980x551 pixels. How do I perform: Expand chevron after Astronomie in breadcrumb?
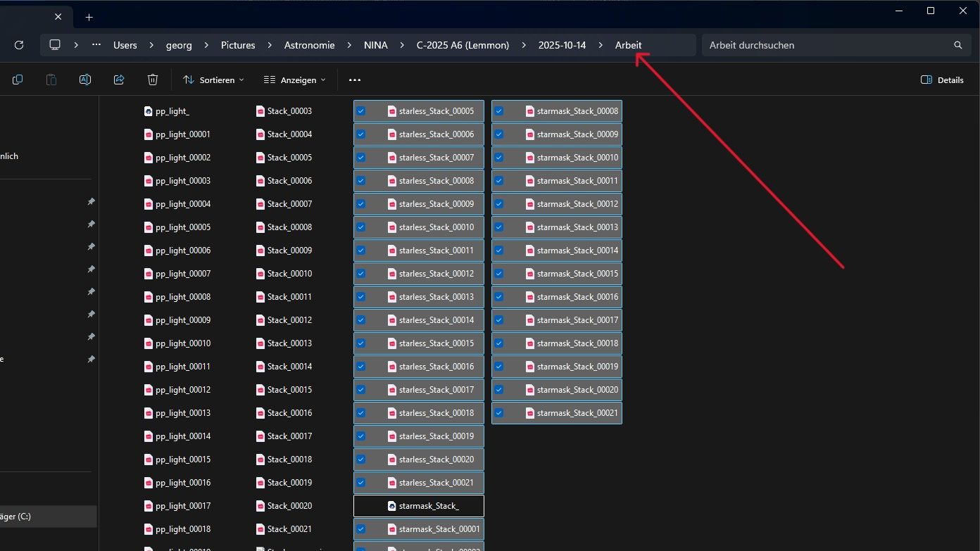(350, 45)
